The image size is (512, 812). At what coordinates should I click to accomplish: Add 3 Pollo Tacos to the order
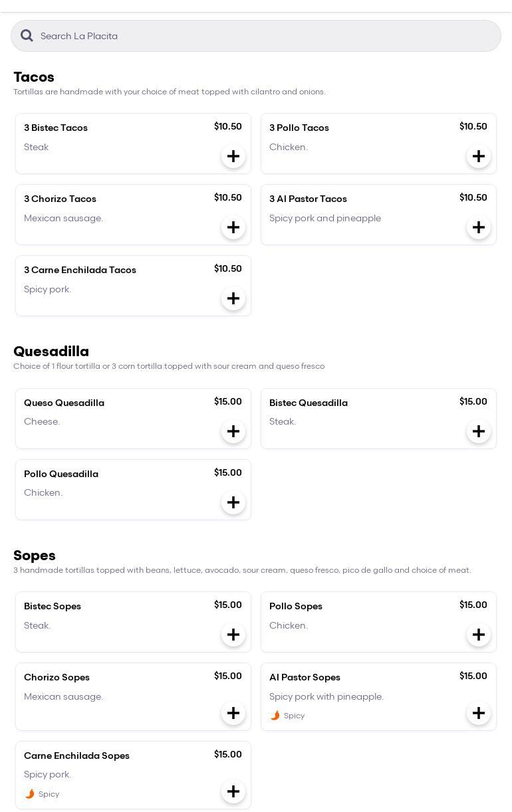pyautogui.click(x=479, y=157)
